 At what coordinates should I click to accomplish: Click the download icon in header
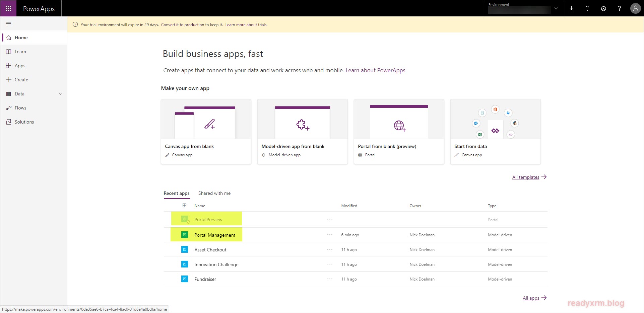(x=571, y=9)
